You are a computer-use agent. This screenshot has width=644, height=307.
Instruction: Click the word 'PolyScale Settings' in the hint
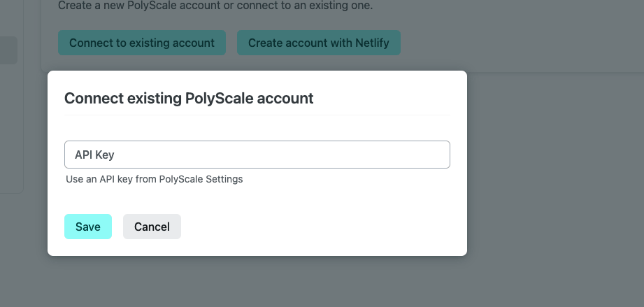(x=201, y=179)
